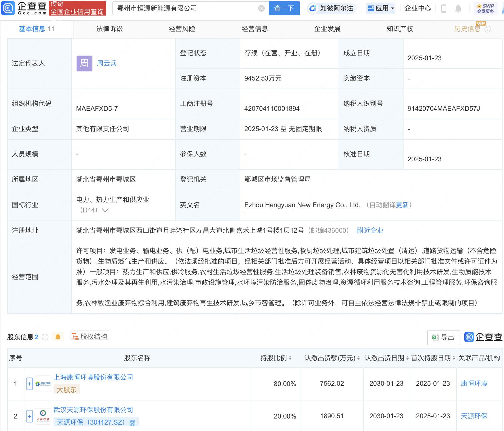
Task: Open 天源环保 related product link
Action: pyautogui.click(x=474, y=416)
